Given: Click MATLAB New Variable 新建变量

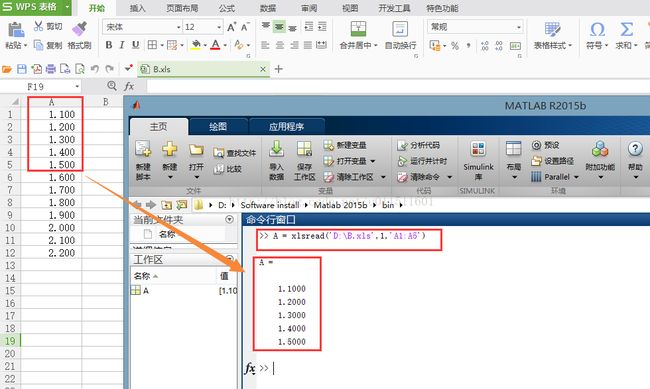Looking at the screenshot, I should [345, 145].
